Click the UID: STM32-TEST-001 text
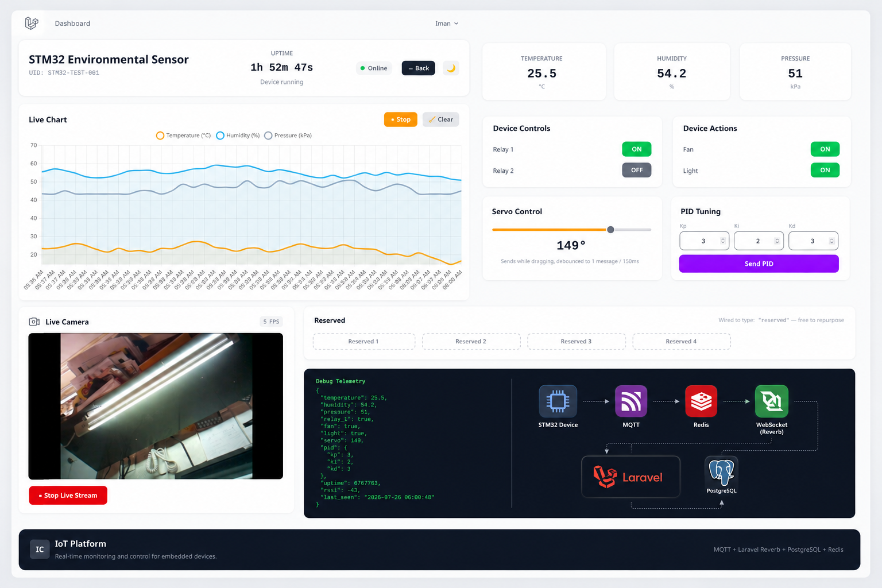Image resolution: width=882 pixels, height=588 pixels. [64, 73]
